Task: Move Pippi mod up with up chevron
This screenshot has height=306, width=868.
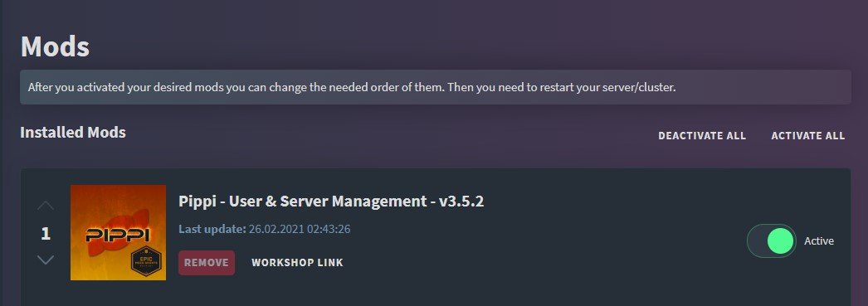Action: coord(46,206)
